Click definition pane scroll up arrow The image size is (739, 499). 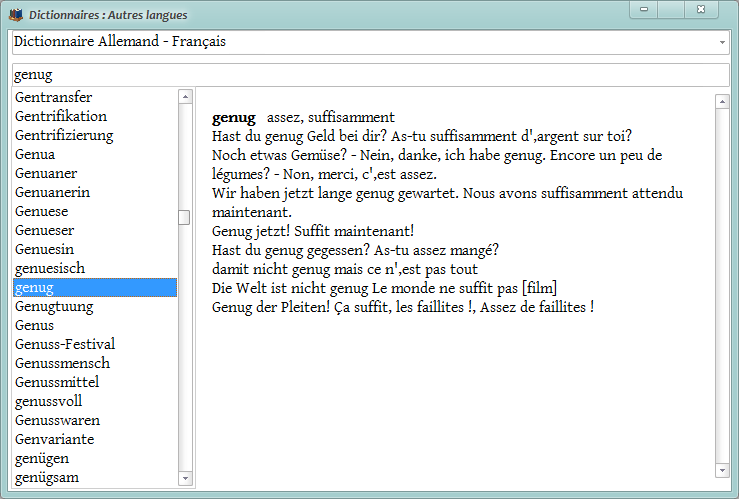point(722,101)
